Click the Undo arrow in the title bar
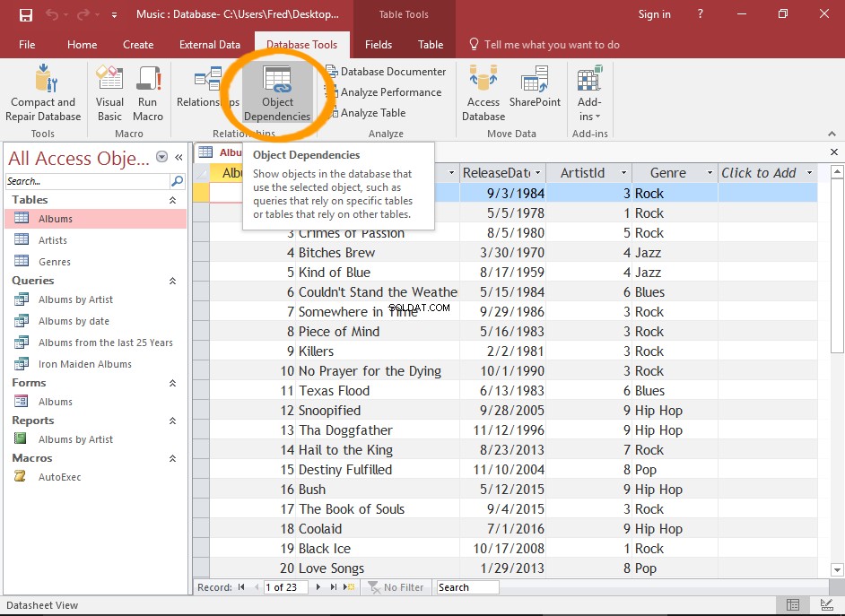This screenshot has height=616, width=845. (52, 14)
